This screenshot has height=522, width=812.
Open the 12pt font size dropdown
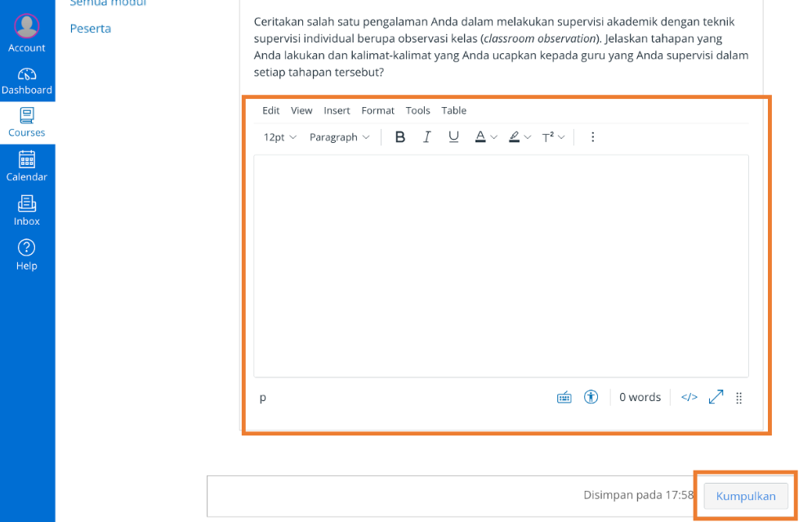(279, 137)
